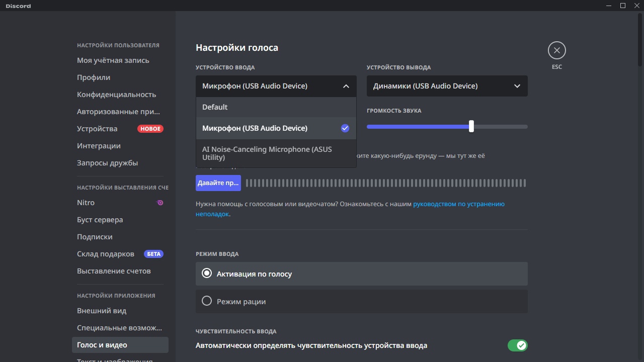Open Профили settings page
This screenshot has height=362, width=644.
coord(120,77)
